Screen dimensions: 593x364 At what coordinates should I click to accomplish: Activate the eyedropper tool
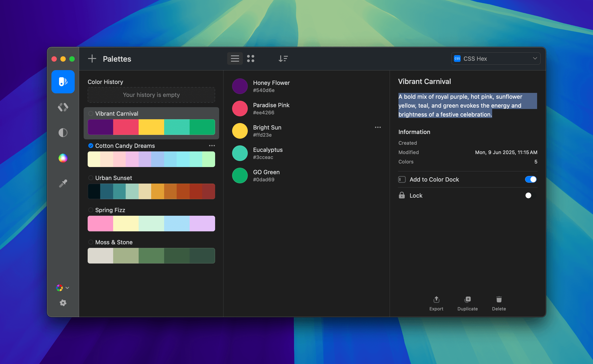63,183
